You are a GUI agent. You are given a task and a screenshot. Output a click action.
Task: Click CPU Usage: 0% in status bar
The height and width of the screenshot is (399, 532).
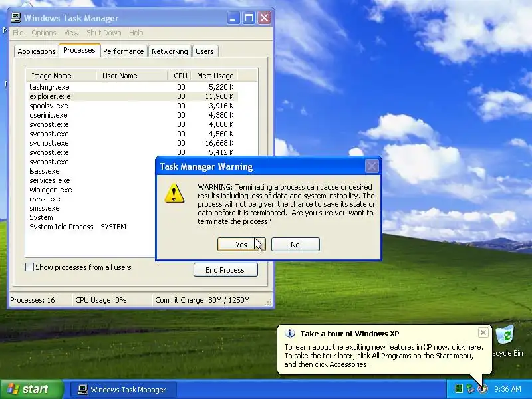coord(101,301)
